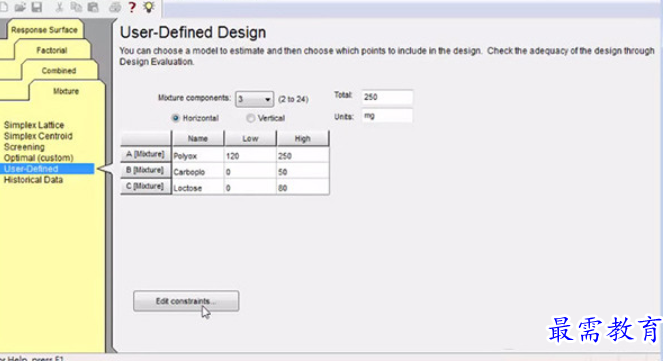
Task: Click the Paste clipboard icon
Action: point(93,7)
